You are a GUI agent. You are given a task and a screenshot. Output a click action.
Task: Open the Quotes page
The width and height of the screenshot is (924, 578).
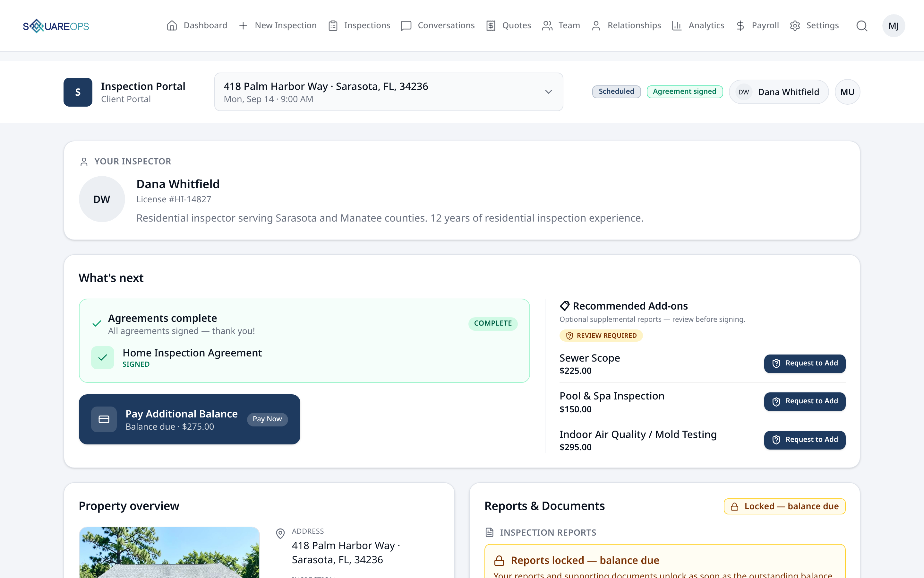pyautogui.click(x=509, y=26)
